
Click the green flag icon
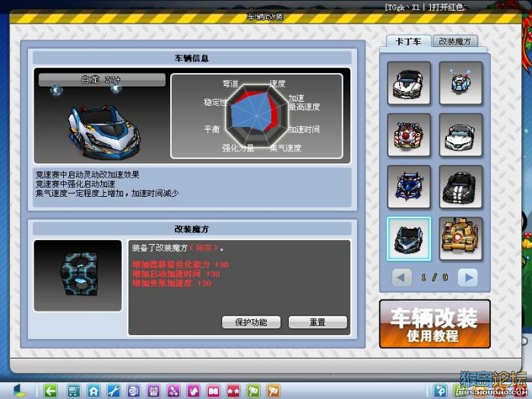[x=253, y=391]
